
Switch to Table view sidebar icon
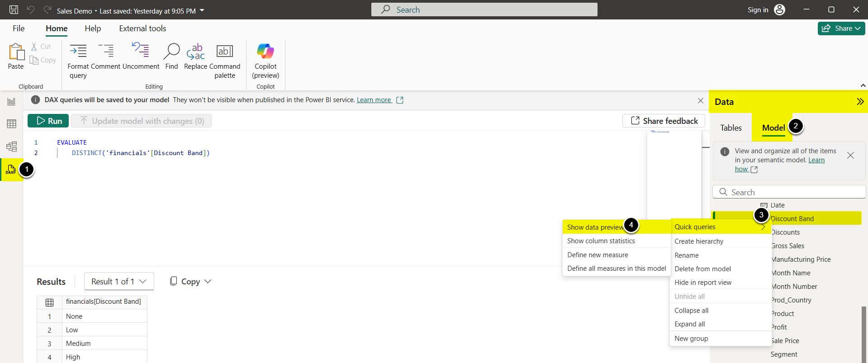[11, 124]
